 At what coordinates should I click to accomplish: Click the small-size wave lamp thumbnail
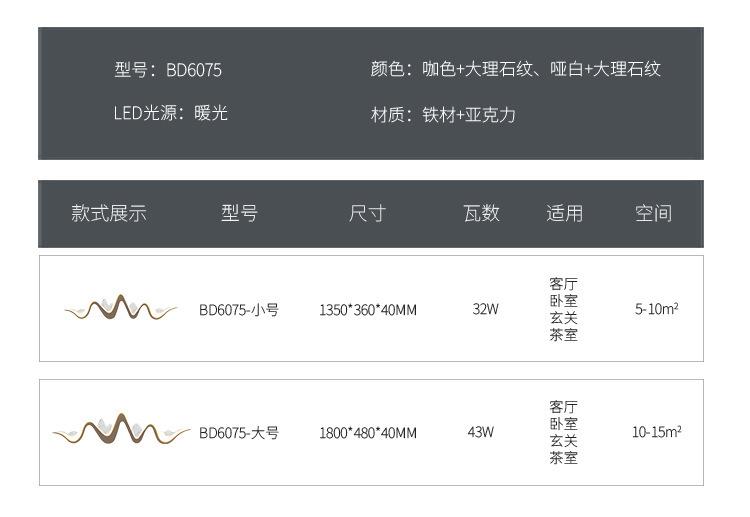(121, 308)
